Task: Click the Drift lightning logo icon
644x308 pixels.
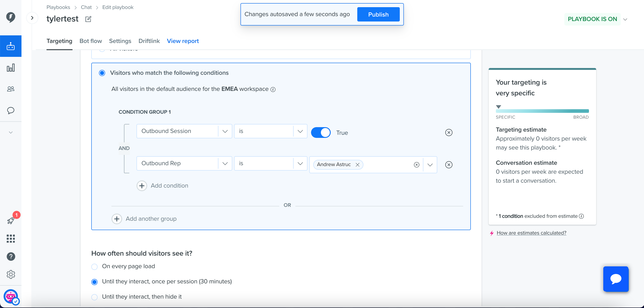Action: click(11, 17)
